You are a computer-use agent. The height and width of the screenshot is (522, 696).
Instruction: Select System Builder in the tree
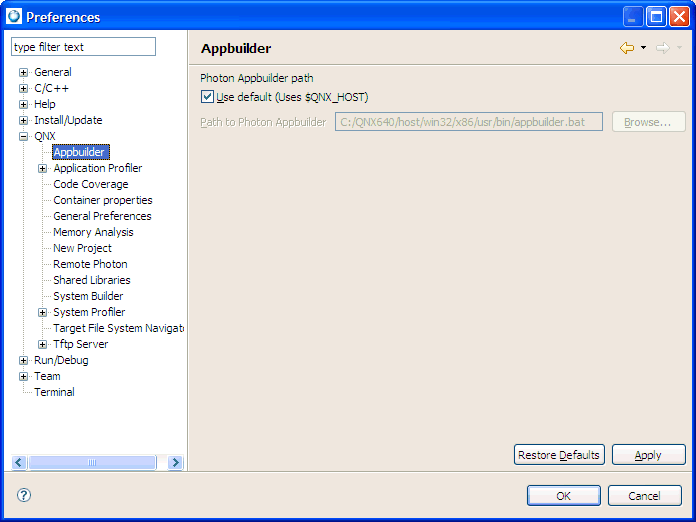88,296
